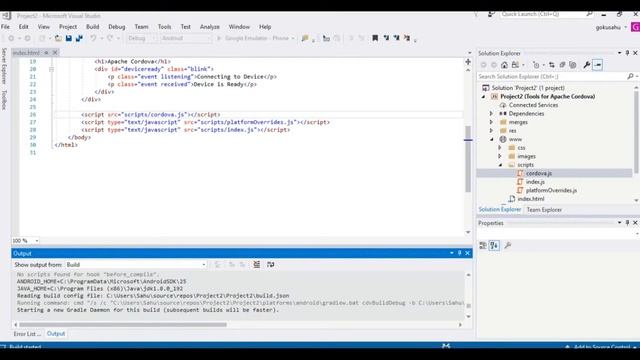Expand the Dependencies node
This screenshot has height=360, width=640.
[491, 114]
